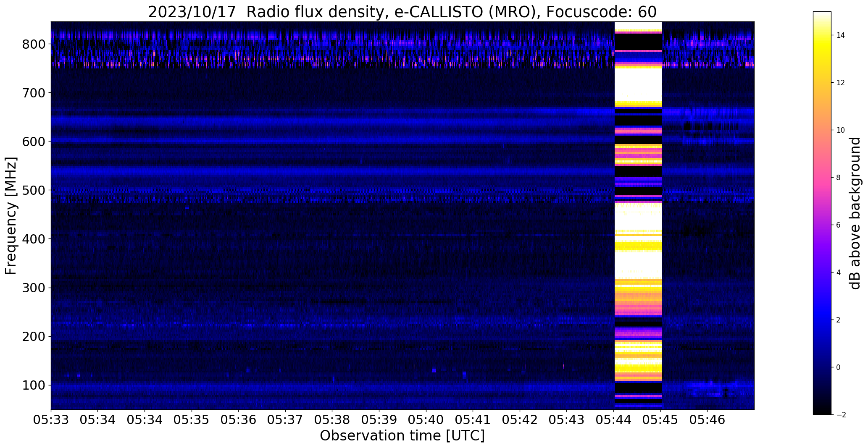Click the 05:37 time tick label
The width and height of the screenshot is (868, 448).
coord(285,419)
